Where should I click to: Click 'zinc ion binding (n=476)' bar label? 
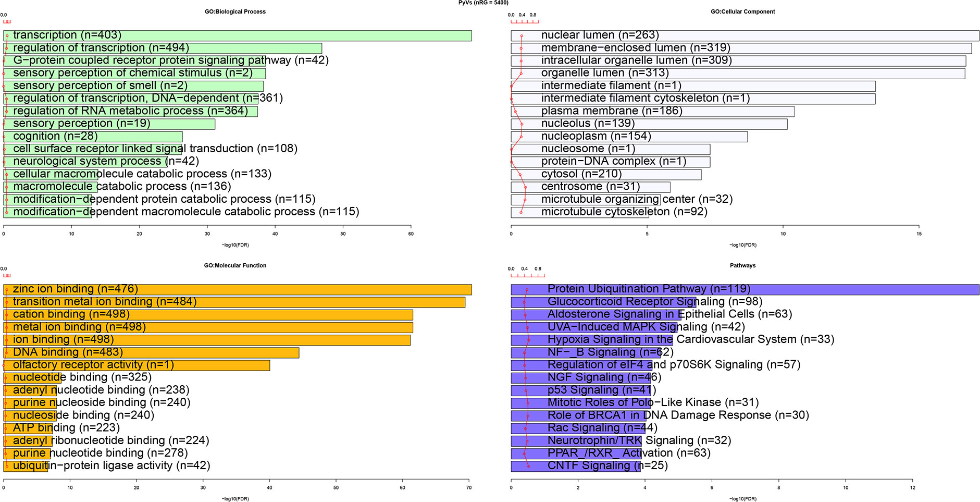[76, 289]
